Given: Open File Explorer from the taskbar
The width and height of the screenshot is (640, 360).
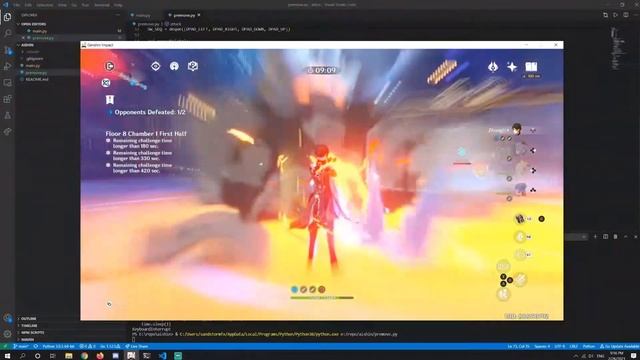Looking at the screenshot, I should coord(69,356).
